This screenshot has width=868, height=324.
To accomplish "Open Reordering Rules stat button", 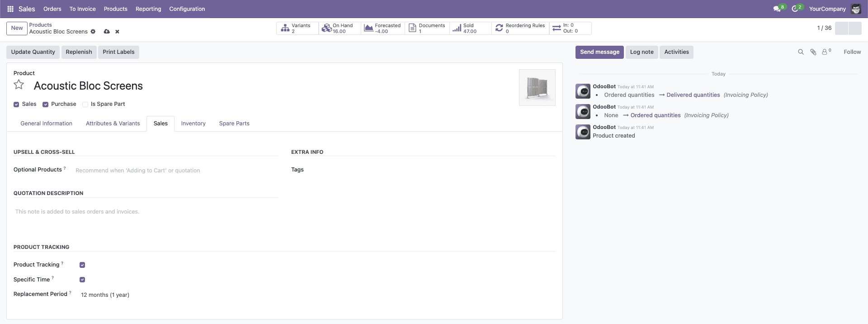I will 520,28.
